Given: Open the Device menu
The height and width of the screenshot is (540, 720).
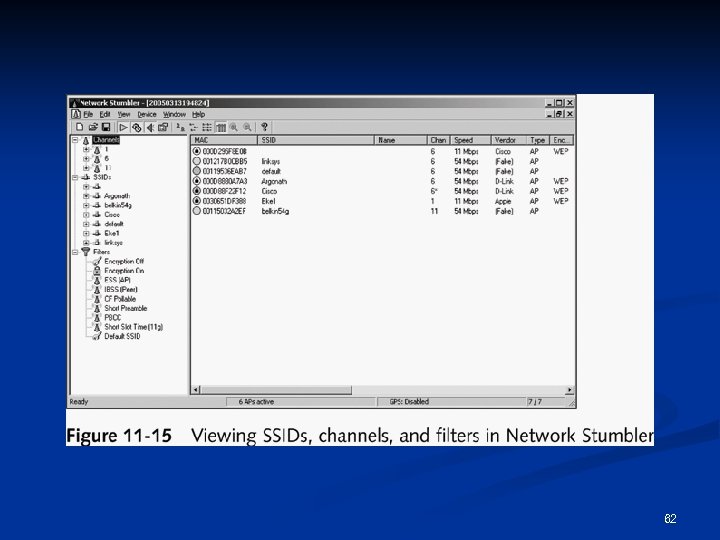Looking at the screenshot, I should pos(147,114).
